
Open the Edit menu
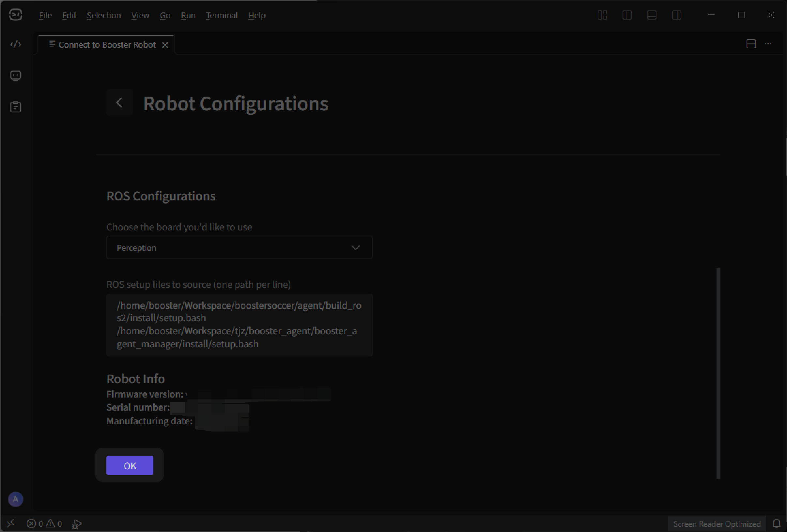coord(69,15)
